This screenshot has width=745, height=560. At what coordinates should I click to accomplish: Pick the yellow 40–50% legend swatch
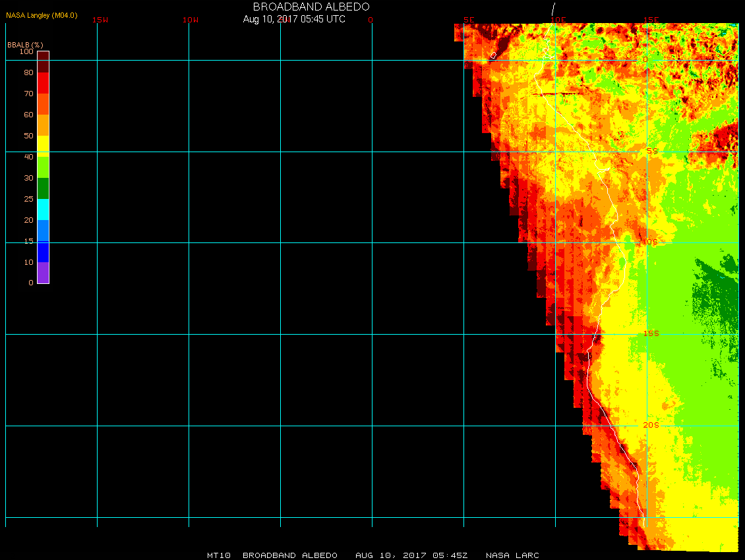pos(43,146)
